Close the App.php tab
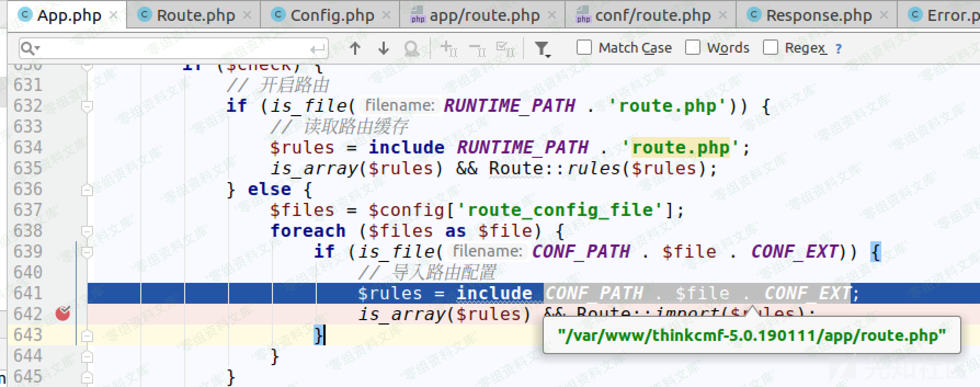Viewport: 980px width, 387px height. (113, 15)
